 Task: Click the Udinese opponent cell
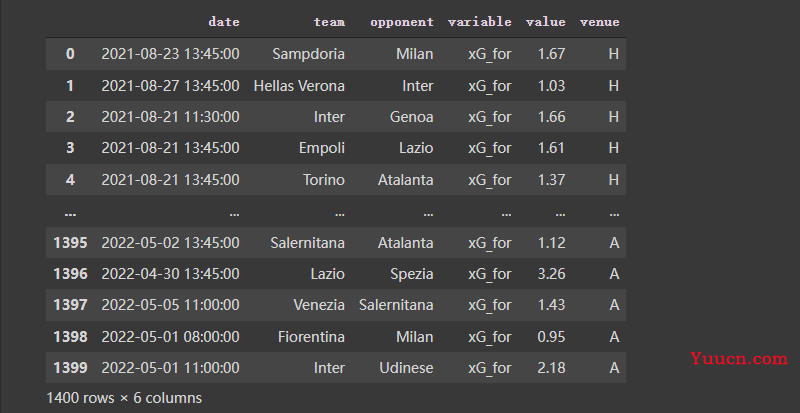[406, 368]
